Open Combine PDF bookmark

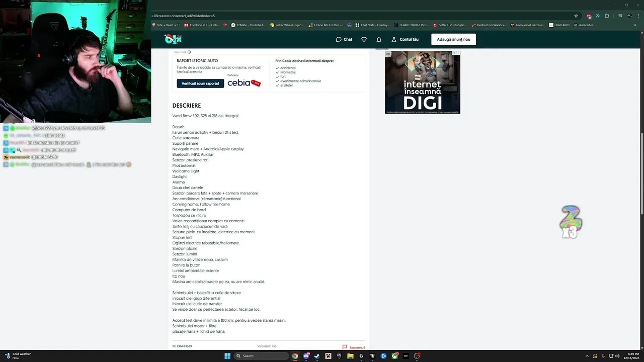coord(201,25)
